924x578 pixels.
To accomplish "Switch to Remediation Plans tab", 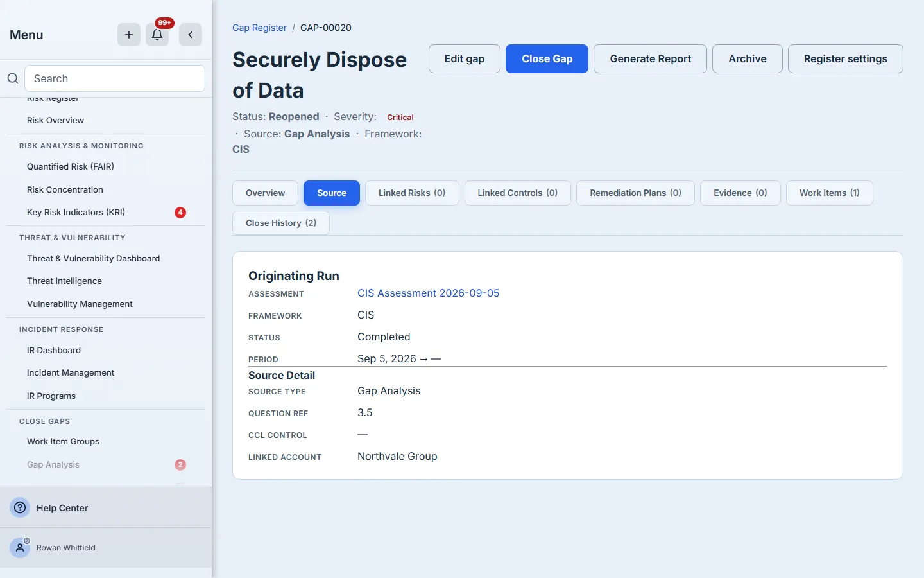I will pos(635,193).
